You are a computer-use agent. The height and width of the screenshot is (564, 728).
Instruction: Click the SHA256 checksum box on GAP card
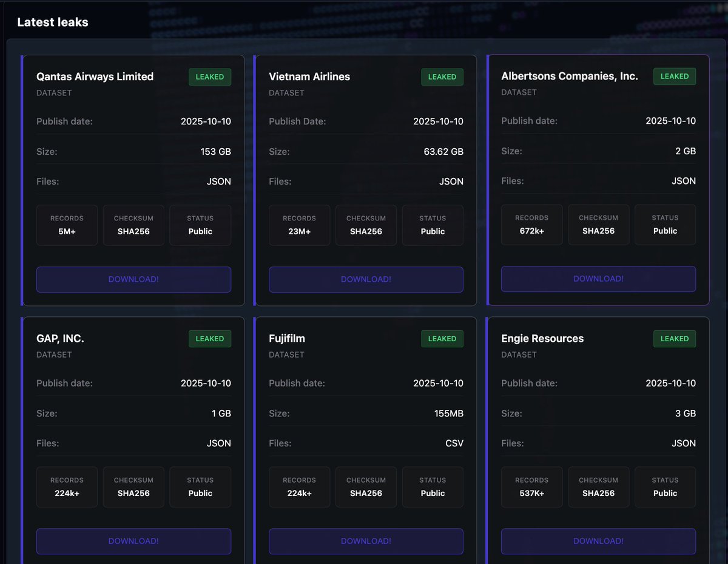133,487
